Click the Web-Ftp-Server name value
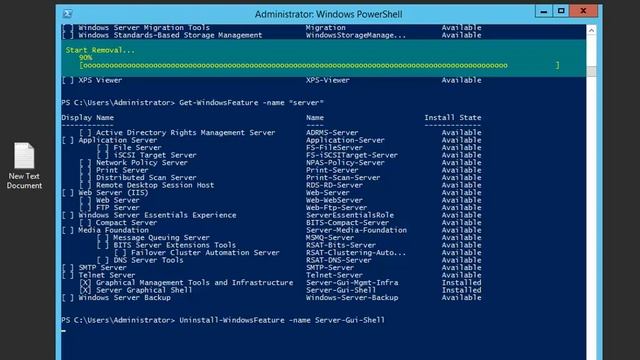This screenshot has height=360, width=640. [x=336, y=207]
